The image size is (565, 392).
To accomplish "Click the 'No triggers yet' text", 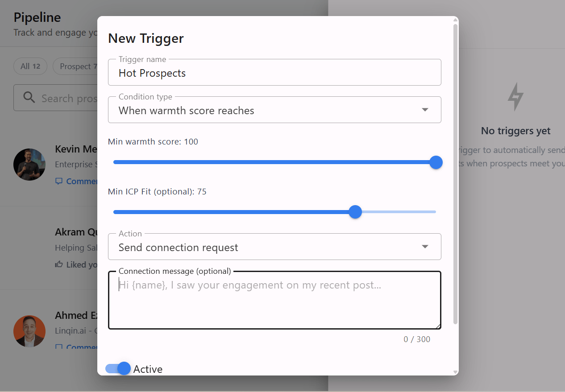I will coord(515,131).
